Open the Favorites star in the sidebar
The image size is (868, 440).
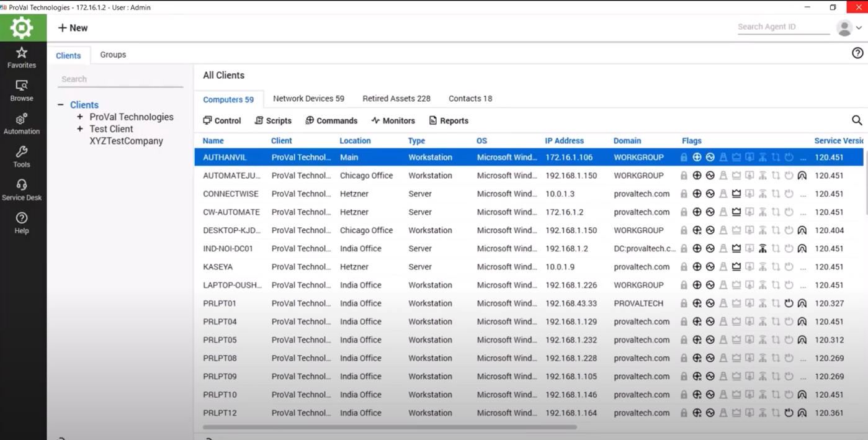pos(22,53)
